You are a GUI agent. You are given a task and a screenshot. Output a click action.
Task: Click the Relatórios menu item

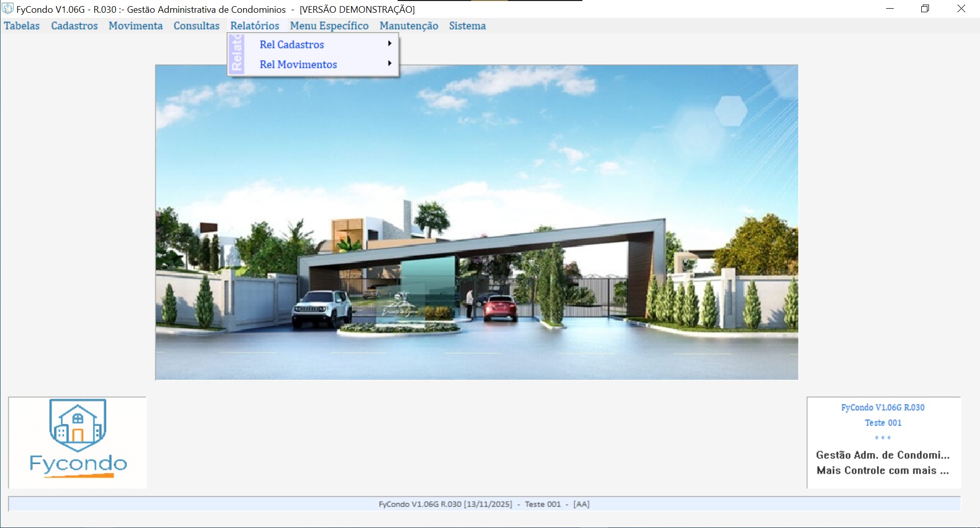click(254, 26)
